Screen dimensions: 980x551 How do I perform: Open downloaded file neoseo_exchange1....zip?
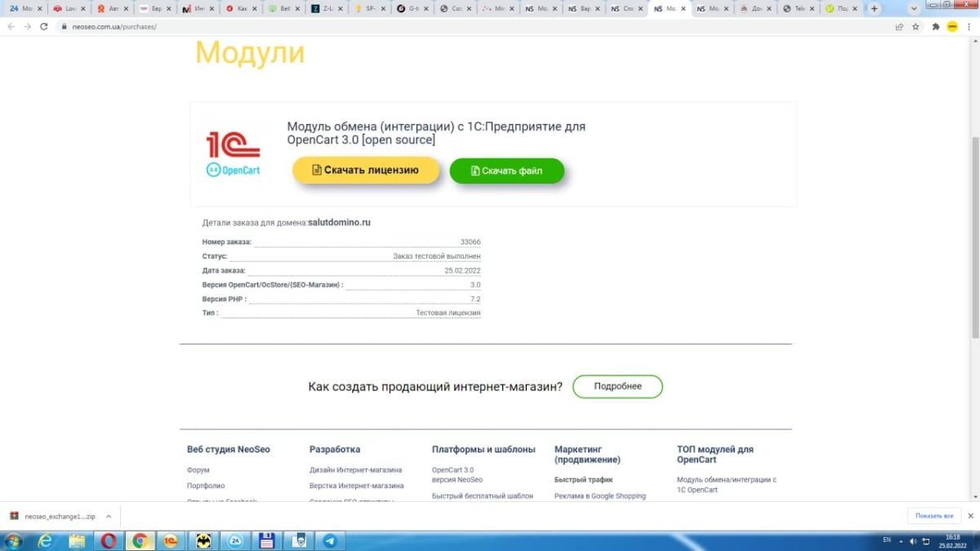click(x=54, y=517)
